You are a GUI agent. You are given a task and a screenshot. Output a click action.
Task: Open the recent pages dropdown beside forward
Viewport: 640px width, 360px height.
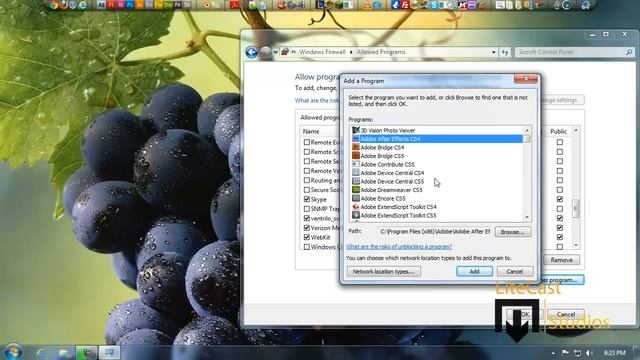tap(276, 52)
